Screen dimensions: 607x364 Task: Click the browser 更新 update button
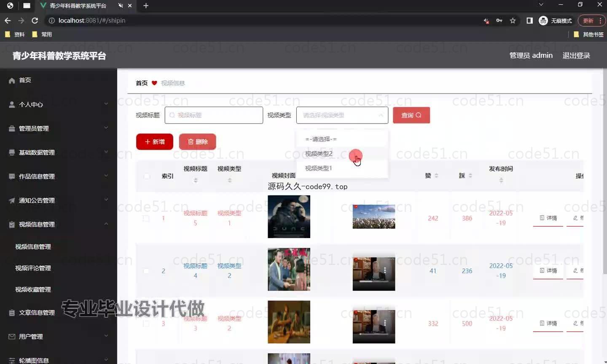point(592,20)
